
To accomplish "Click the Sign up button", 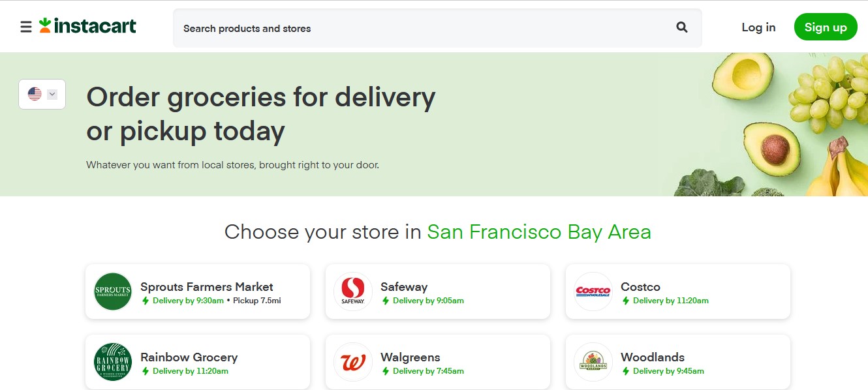I will pos(825,27).
